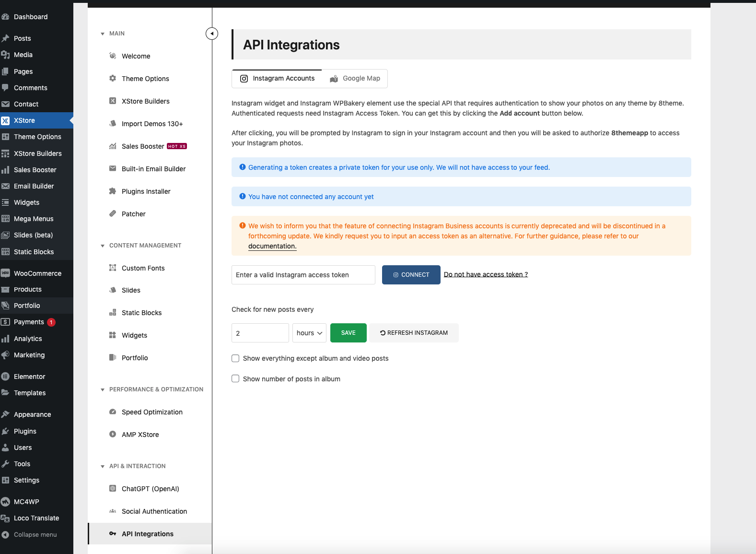Tick the 'Show number of posts in album' checkbox
756x554 pixels.
click(235, 378)
